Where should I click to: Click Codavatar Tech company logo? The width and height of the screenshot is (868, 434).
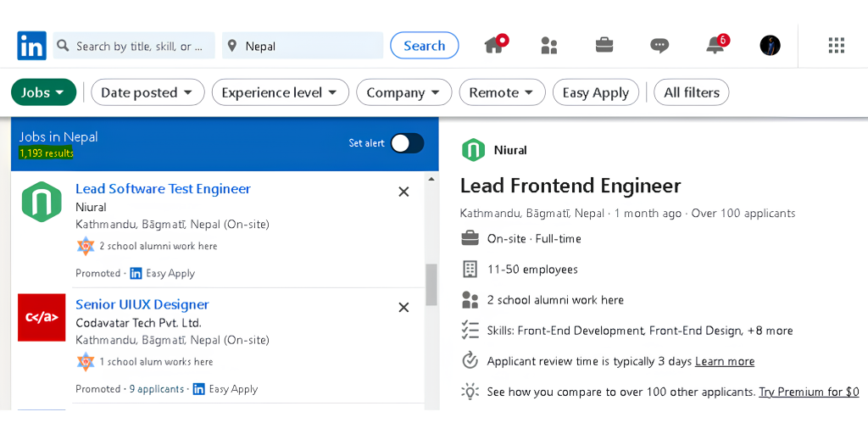(42, 317)
